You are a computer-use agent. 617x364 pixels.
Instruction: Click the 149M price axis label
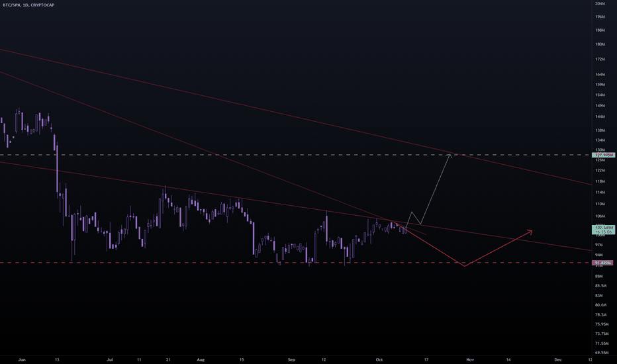[600, 106]
